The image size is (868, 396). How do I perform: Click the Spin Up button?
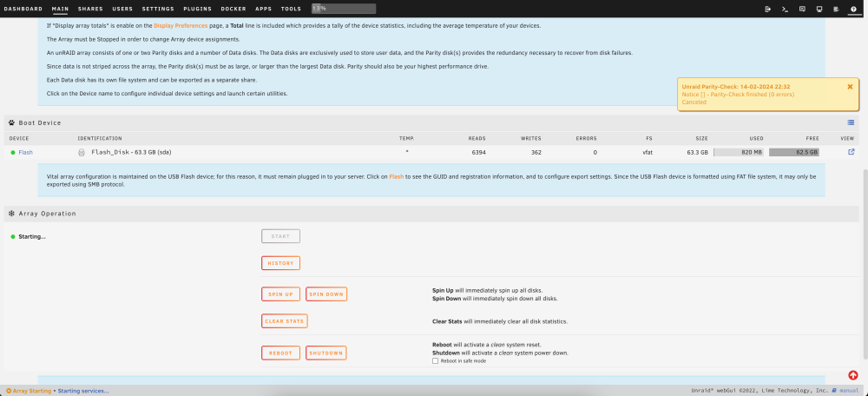[280, 294]
